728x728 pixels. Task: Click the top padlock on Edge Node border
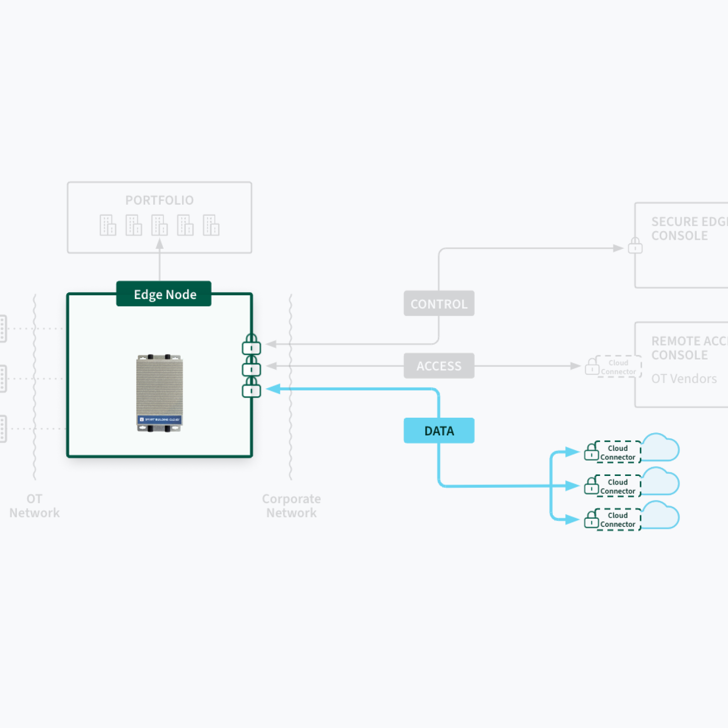click(251, 344)
